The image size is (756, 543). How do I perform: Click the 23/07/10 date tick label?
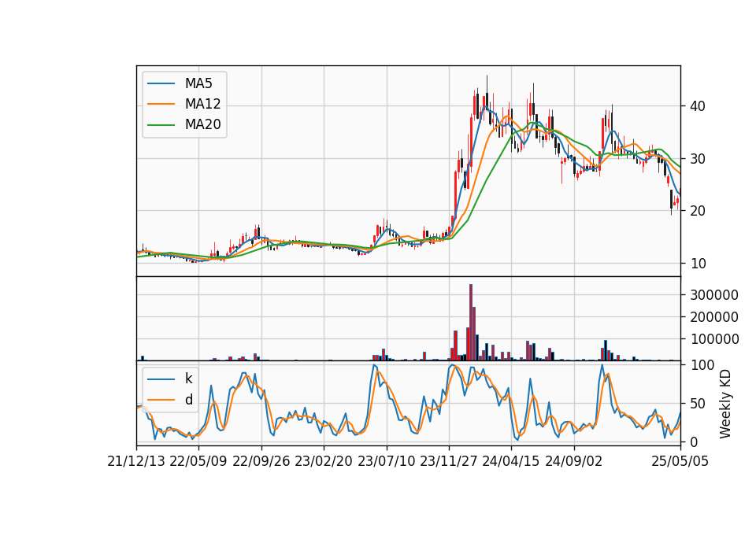coord(386,462)
